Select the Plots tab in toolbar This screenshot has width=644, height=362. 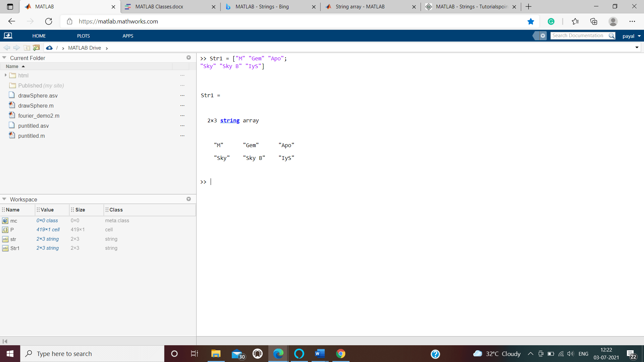[83, 36]
